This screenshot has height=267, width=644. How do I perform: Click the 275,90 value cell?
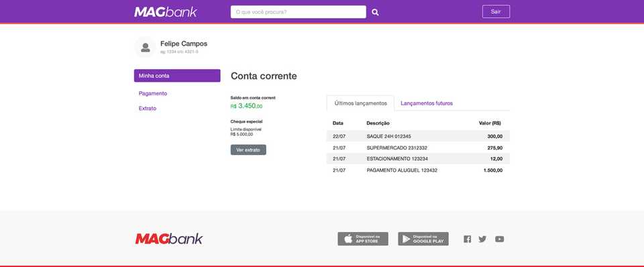495,148
